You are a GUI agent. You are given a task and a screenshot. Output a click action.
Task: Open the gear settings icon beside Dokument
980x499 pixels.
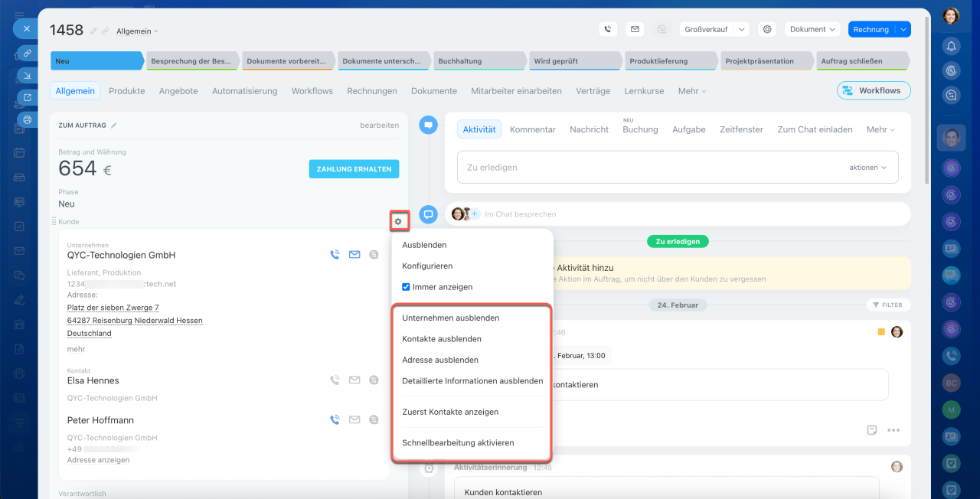(x=766, y=29)
